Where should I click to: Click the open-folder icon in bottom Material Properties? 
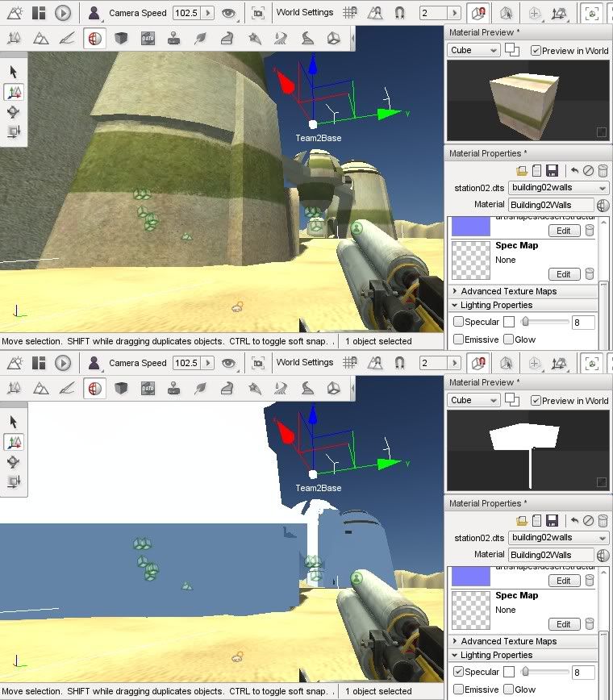click(x=522, y=521)
